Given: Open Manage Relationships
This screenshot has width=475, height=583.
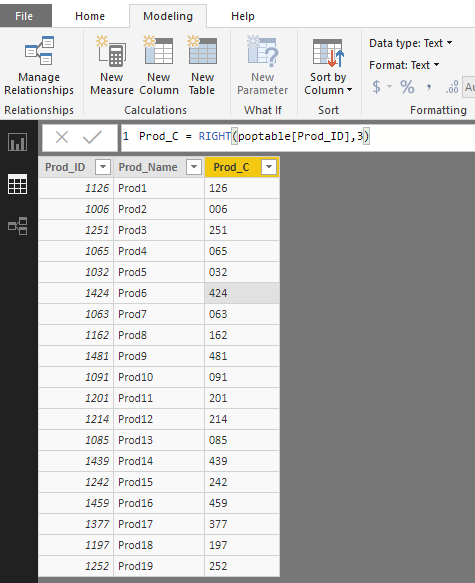Looking at the screenshot, I should pyautogui.click(x=39, y=66).
